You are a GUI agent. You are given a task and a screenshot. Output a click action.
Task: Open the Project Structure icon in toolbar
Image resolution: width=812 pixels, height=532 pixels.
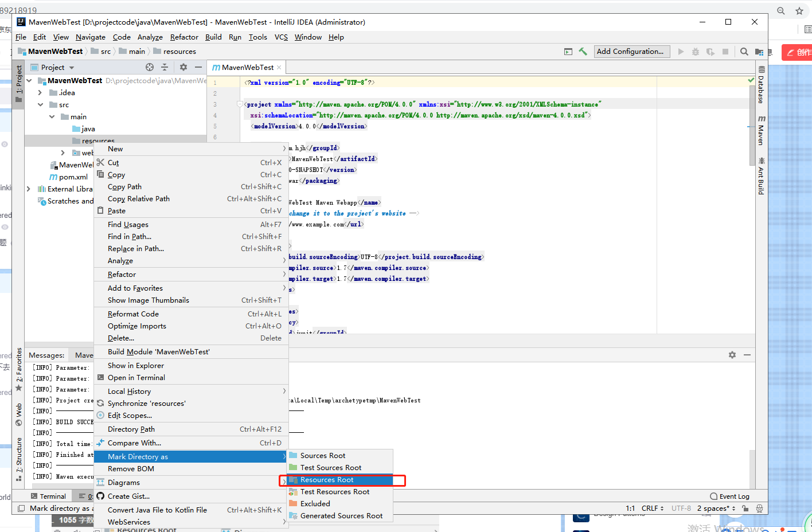point(759,52)
